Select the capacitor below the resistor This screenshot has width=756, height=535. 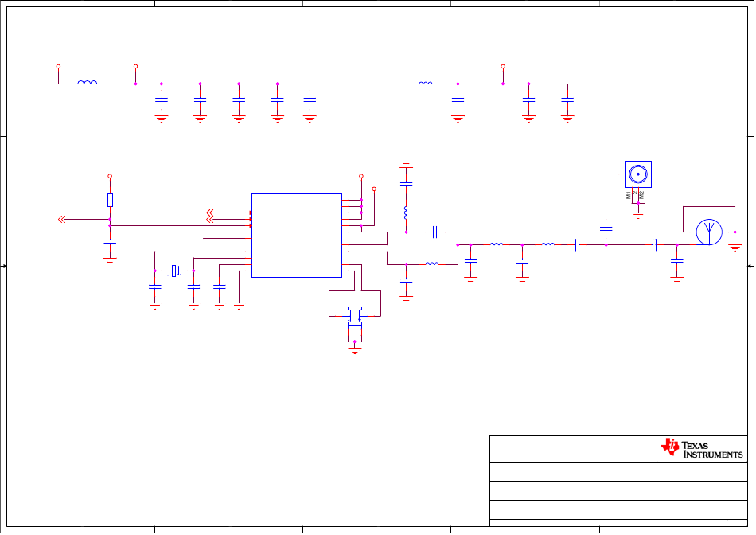click(x=110, y=242)
